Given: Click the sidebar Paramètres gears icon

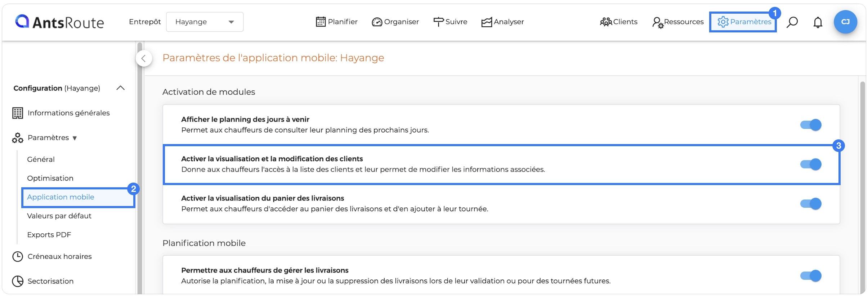Looking at the screenshot, I should pos(18,138).
